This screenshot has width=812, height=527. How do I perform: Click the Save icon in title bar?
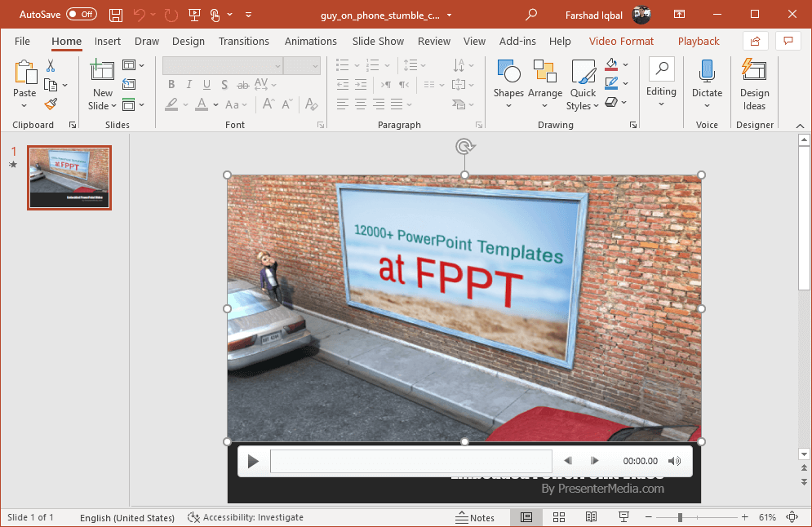116,15
